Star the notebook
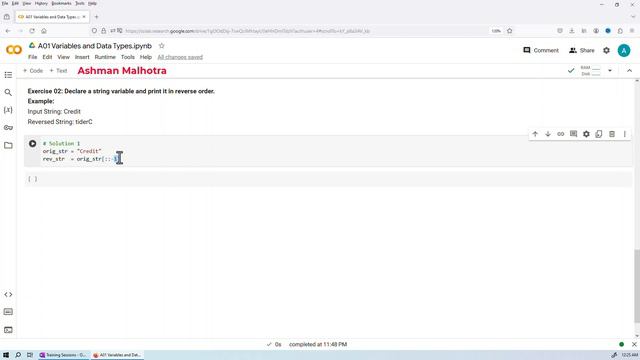Viewport: 640px width, 360px height. point(162,46)
